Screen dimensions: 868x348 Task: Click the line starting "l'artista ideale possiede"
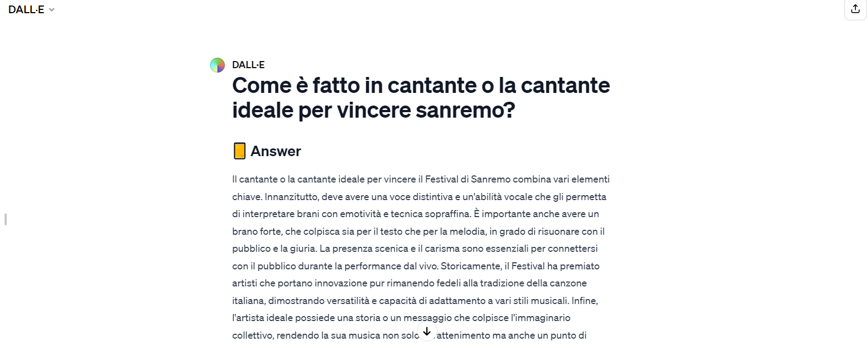pos(401,318)
